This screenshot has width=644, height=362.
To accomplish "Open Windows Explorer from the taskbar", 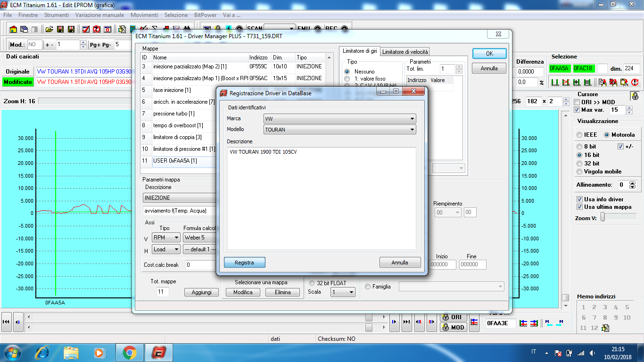I will 71,352.
